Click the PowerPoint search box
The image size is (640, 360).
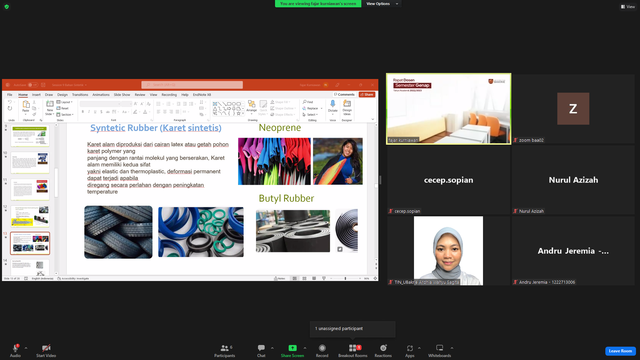tap(192, 85)
